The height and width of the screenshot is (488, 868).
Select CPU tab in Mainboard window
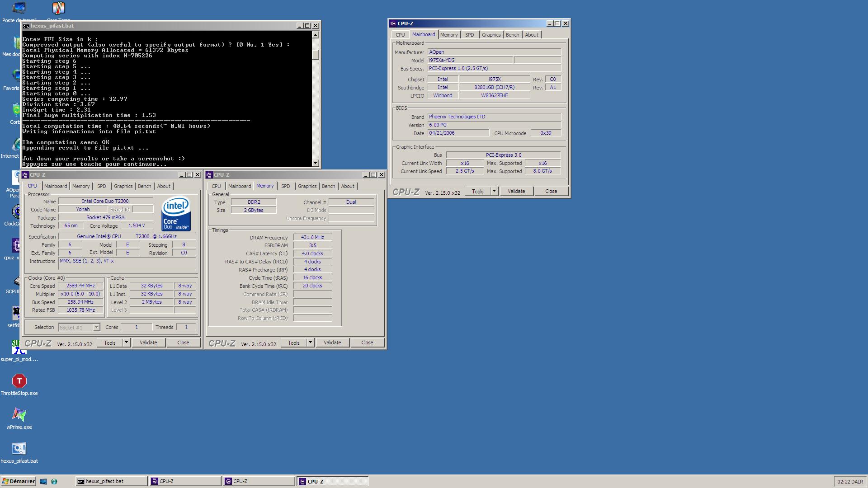coord(401,35)
